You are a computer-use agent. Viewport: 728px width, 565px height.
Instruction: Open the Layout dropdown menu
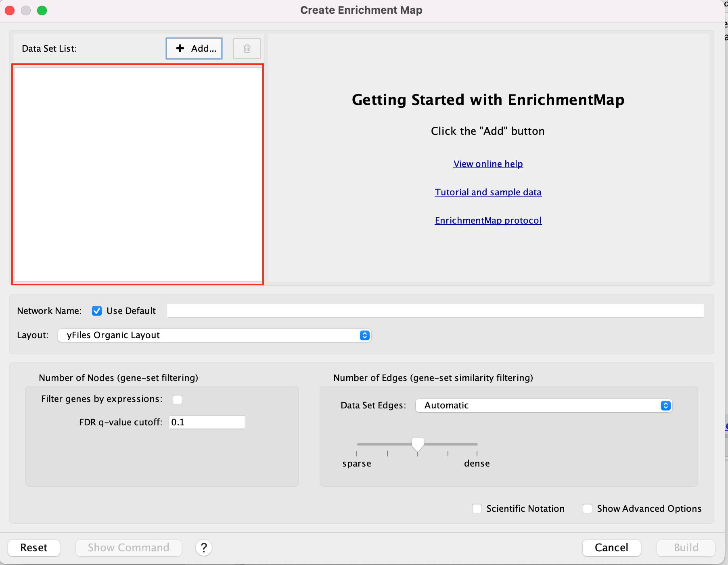pos(214,335)
